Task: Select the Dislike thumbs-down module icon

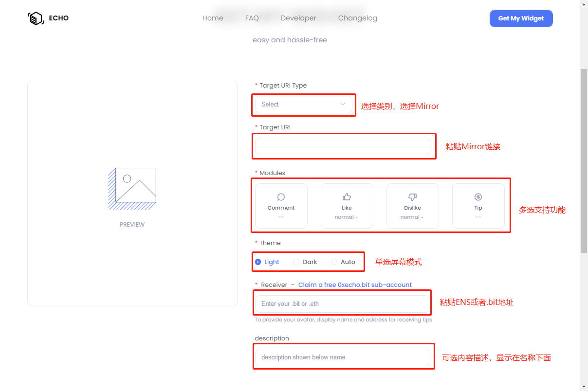Action: (x=412, y=196)
